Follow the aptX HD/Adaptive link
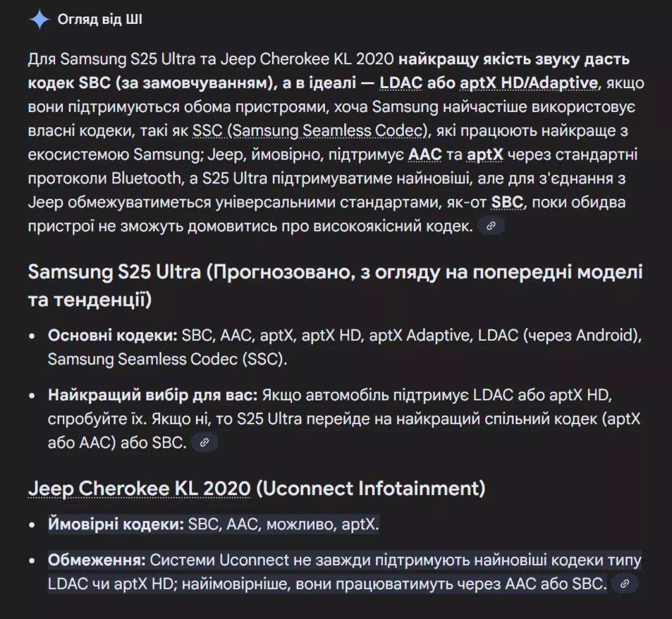 (x=528, y=83)
